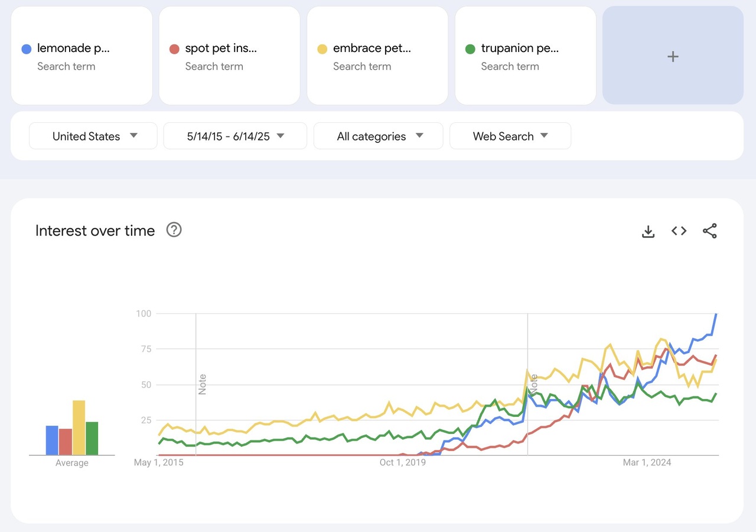Download the interest over time data
756x532 pixels.
[648, 231]
